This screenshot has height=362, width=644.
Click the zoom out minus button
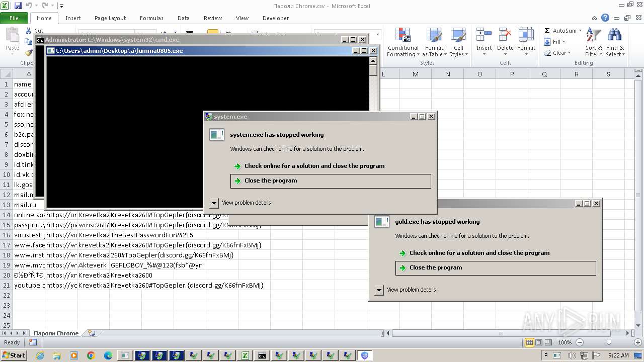pos(579,342)
